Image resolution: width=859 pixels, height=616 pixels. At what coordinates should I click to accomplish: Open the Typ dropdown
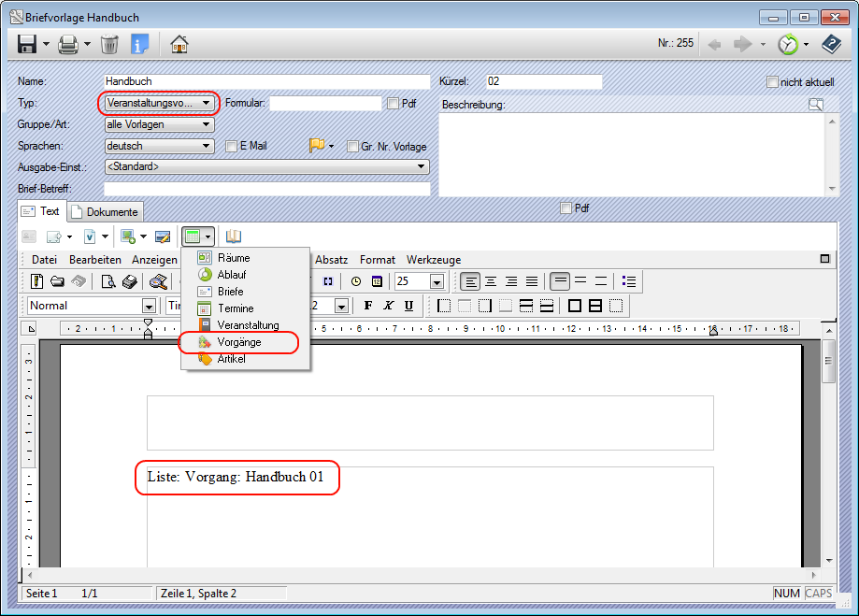point(158,104)
